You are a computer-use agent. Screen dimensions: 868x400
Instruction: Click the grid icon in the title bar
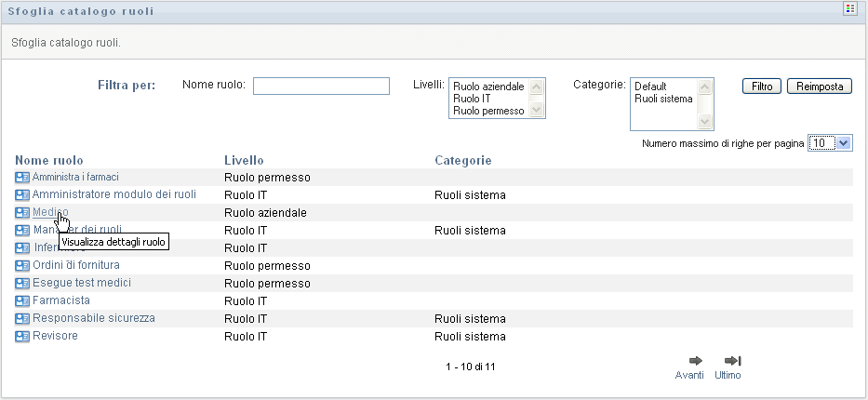coord(848,9)
